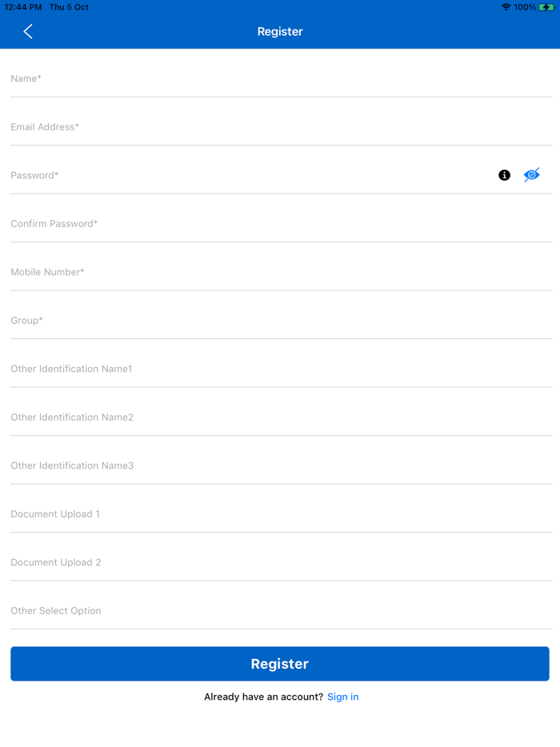This screenshot has height=747, width=560.
Task: Toggle password visibility eye icon
Action: (531, 175)
